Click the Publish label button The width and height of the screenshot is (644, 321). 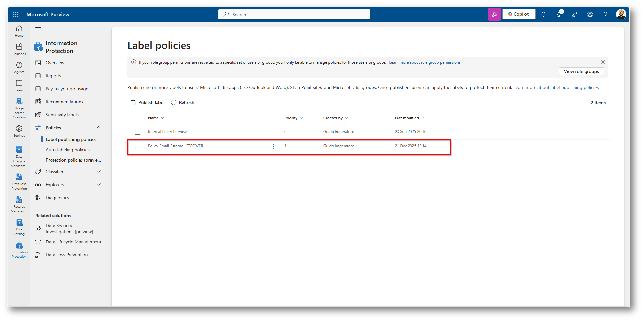[x=147, y=102]
